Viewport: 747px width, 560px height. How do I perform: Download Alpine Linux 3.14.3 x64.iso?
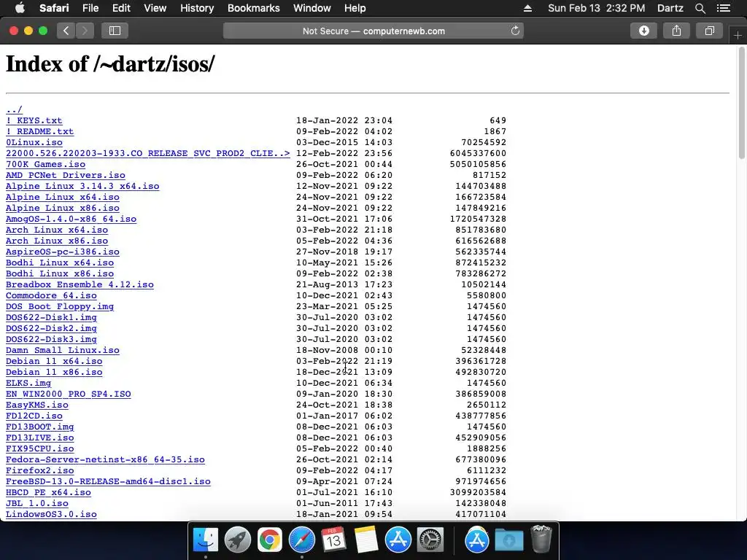[82, 186]
